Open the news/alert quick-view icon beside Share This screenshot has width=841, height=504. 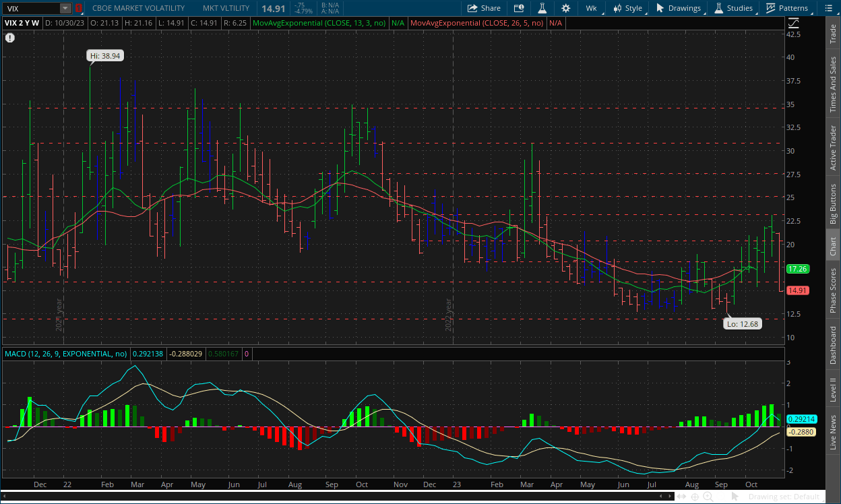pyautogui.click(x=518, y=8)
